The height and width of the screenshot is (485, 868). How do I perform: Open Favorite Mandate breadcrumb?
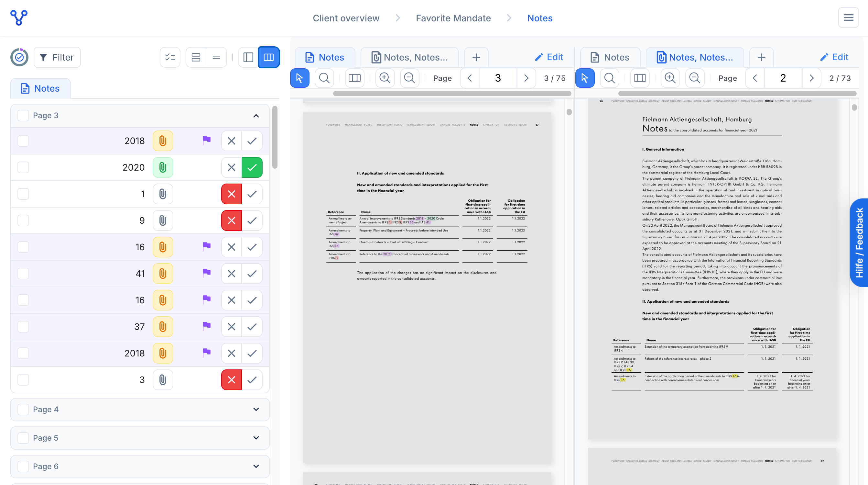pos(453,18)
